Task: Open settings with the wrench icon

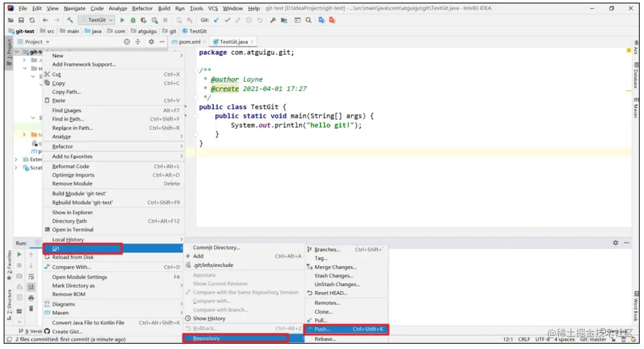Action: click(x=273, y=20)
